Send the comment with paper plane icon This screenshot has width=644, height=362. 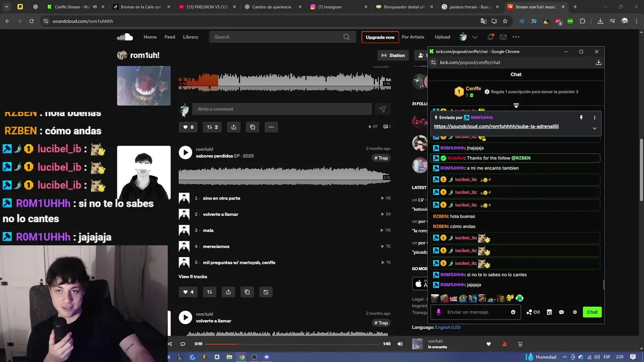pyautogui.click(x=382, y=109)
